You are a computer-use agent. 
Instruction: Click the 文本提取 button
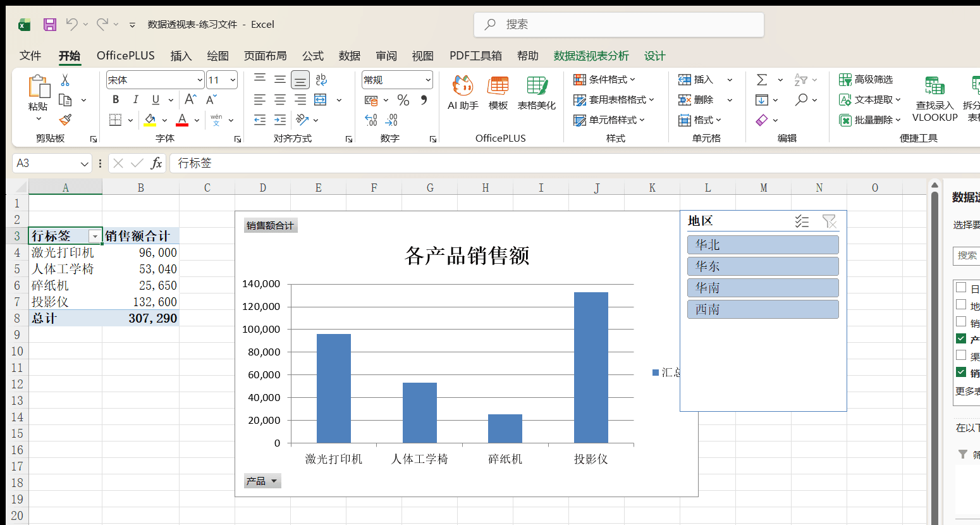pyautogui.click(x=870, y=100)
